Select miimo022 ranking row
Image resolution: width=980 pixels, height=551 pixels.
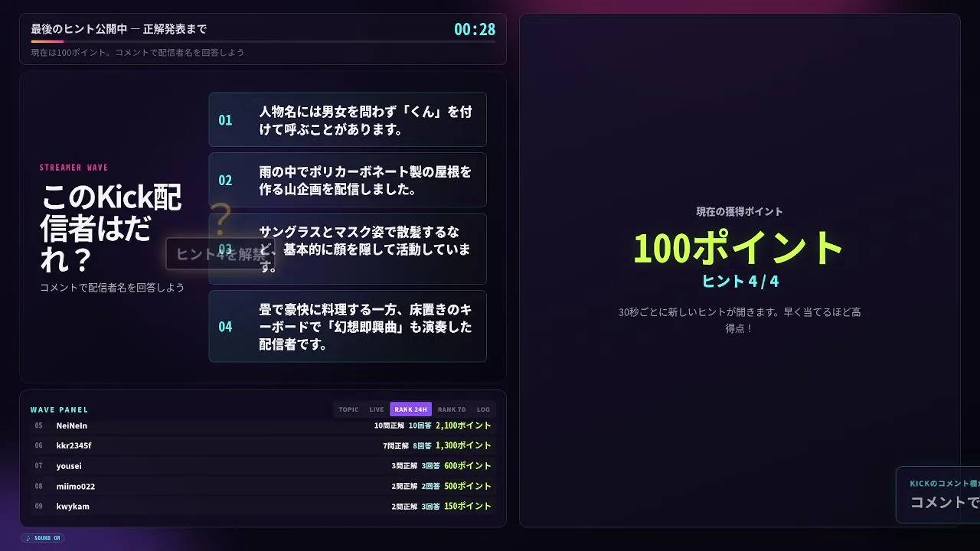click(x=263, y=486)
